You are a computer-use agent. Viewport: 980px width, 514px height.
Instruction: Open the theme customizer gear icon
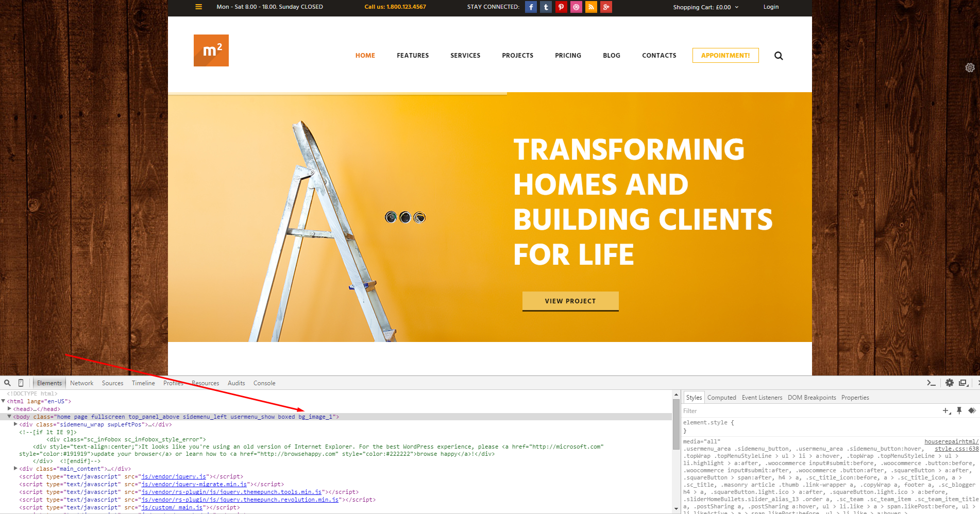coord(970,67)
